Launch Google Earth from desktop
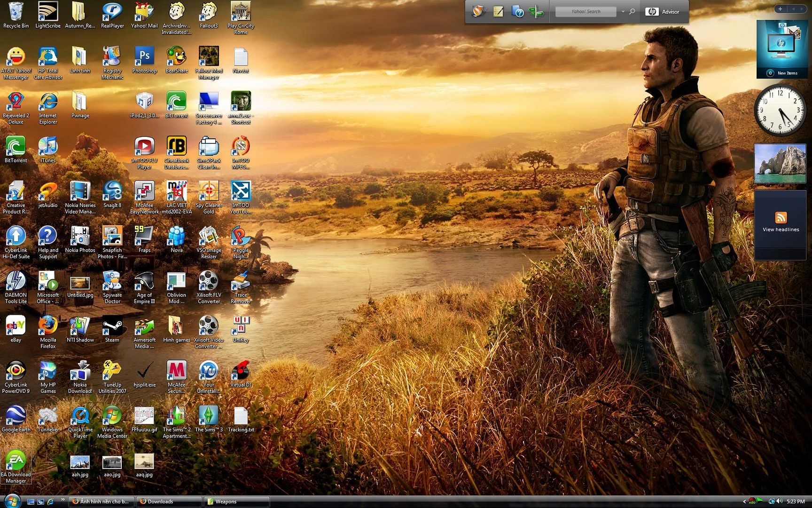 (16, 419)
